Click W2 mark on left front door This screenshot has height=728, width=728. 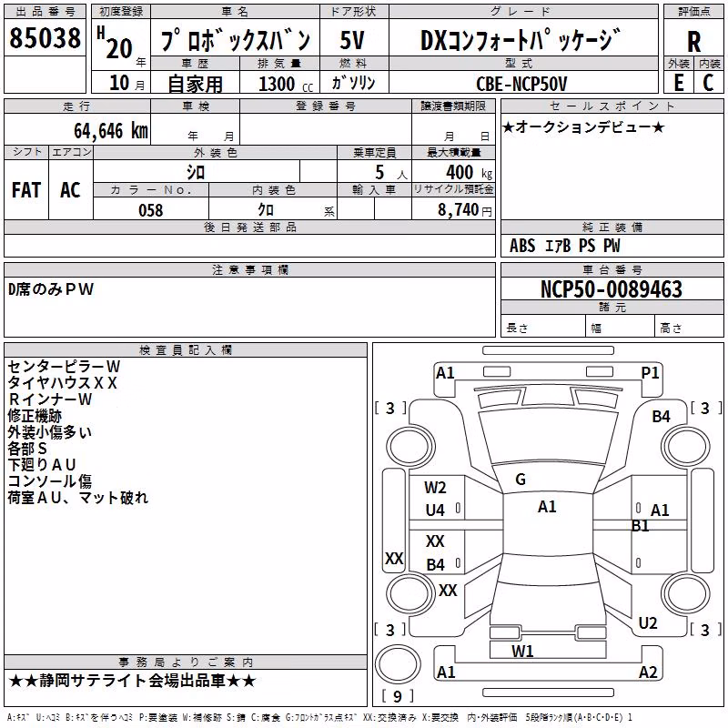[x=435, y=488]
